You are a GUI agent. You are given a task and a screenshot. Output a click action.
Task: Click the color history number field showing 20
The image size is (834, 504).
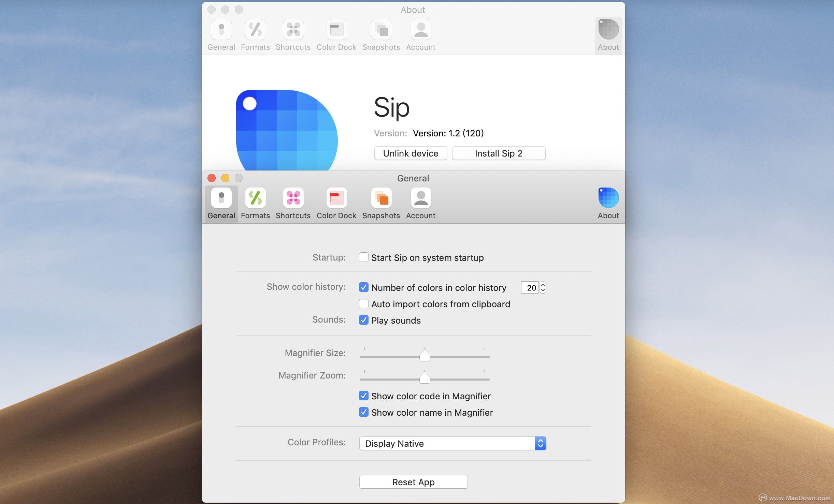(x=530, y=287)
